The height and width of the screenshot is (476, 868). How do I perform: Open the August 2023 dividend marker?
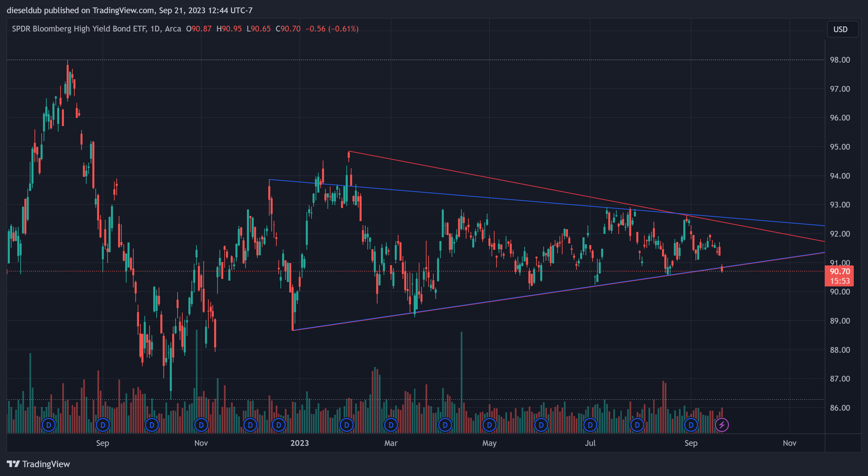point(637,425)
